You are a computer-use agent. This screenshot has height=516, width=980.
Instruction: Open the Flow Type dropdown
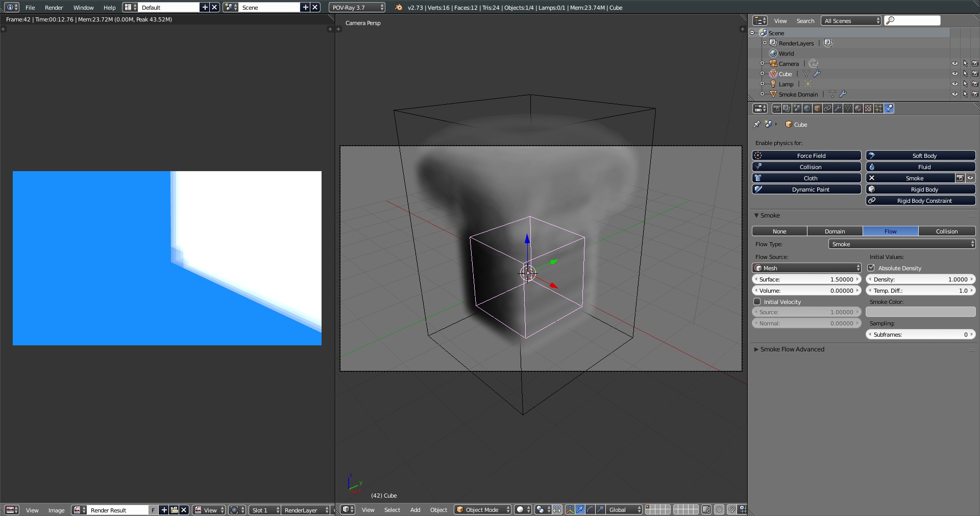coord(901,244)
